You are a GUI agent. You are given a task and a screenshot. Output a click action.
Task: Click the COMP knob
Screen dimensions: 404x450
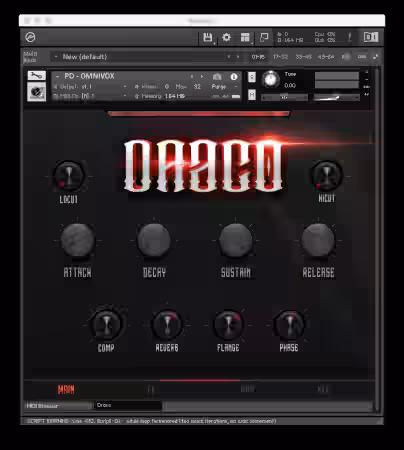pyautogui.click(x=106, y=325)
